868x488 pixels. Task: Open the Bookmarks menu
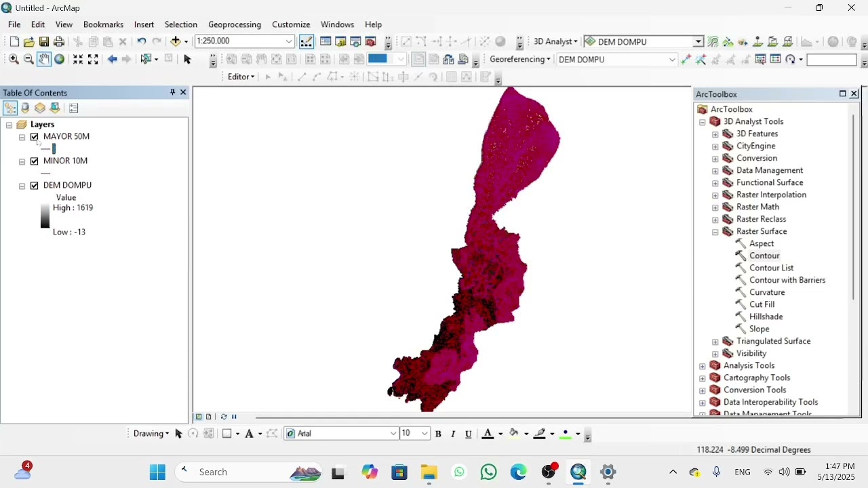point(103,24)
